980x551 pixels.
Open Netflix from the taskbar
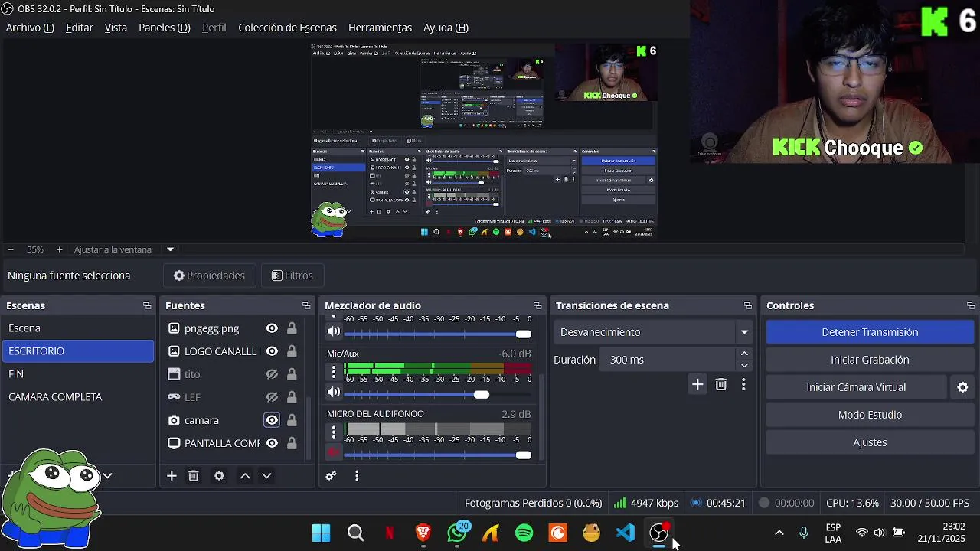(389, 533)
